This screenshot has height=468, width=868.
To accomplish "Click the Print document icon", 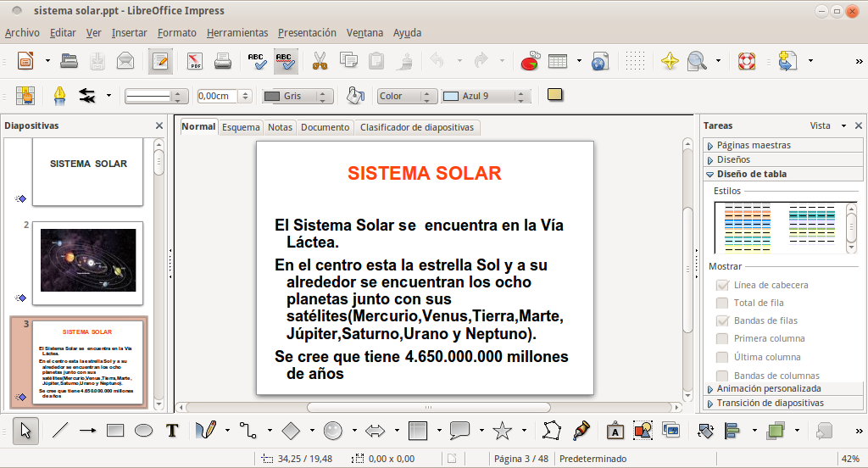I will point(223,61).
